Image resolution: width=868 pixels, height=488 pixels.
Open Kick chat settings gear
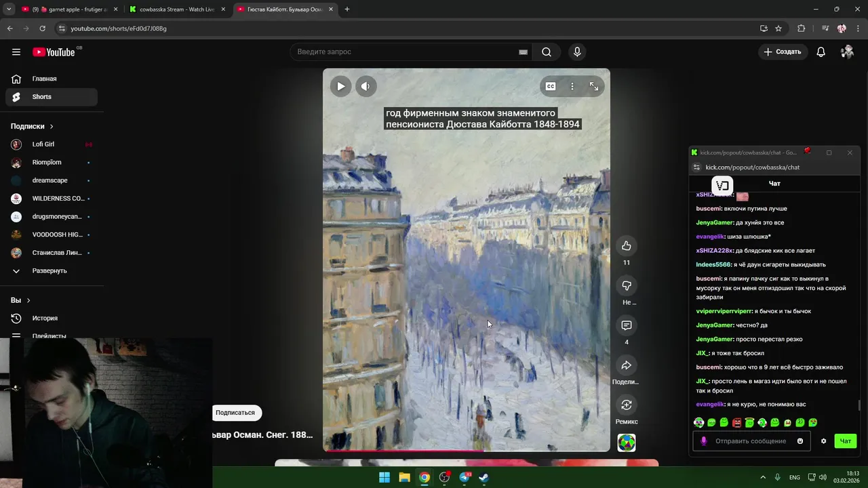824,441
